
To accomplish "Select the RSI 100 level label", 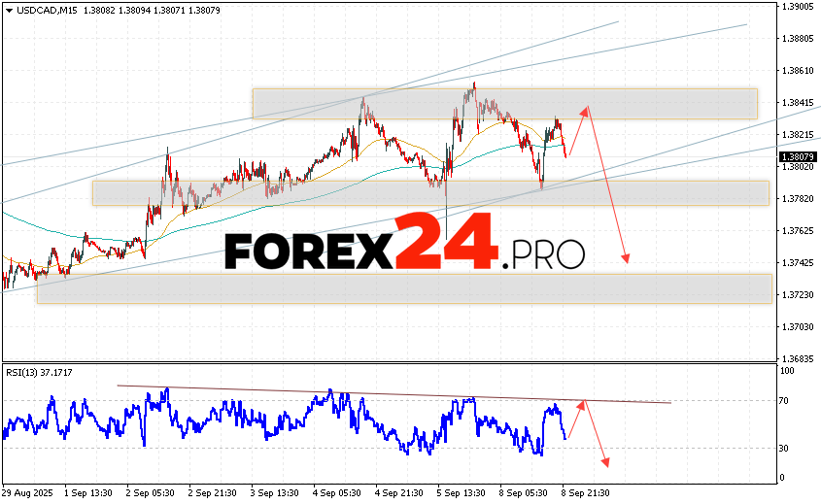I will click(787, 371).
